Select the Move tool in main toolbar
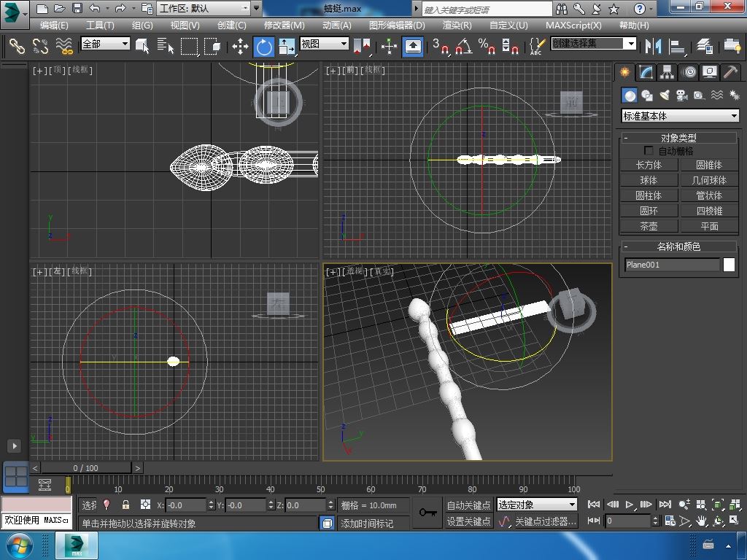Screen dimensions: 747x560 coord(240,46)
